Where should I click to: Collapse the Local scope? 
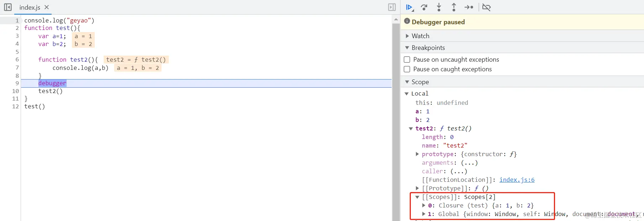click(x=407, y=93)
